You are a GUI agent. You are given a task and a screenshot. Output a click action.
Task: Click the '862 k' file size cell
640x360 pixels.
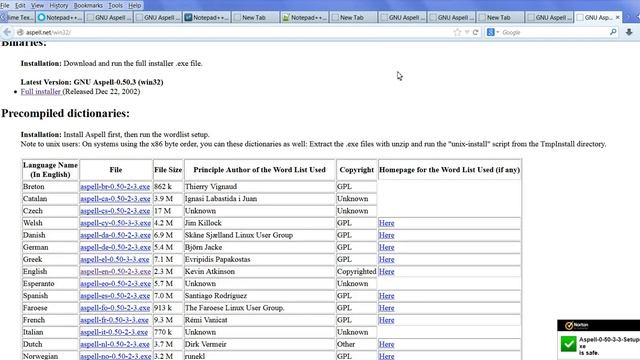tap(168, 187)
